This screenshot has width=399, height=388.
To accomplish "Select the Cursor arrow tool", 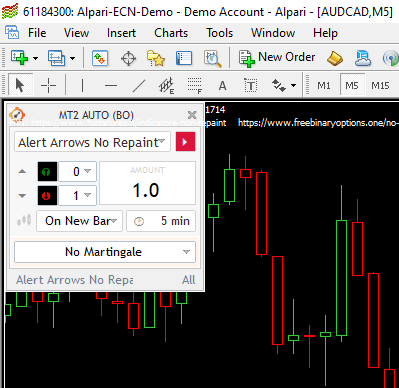I will click(x=20, y=85).
